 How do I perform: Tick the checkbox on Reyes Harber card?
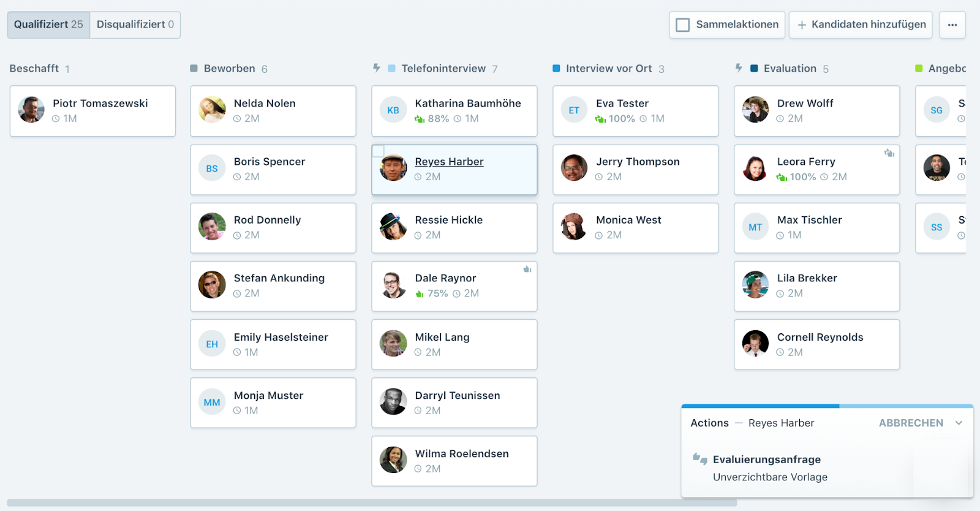pyautogui.click(x=379, y=151)
